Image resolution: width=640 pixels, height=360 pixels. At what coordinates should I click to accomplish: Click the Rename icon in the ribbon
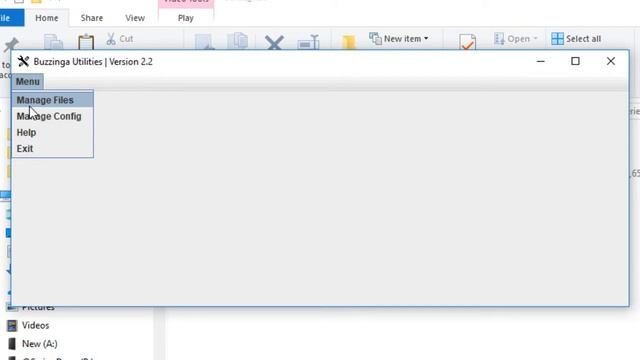(309, 42)
